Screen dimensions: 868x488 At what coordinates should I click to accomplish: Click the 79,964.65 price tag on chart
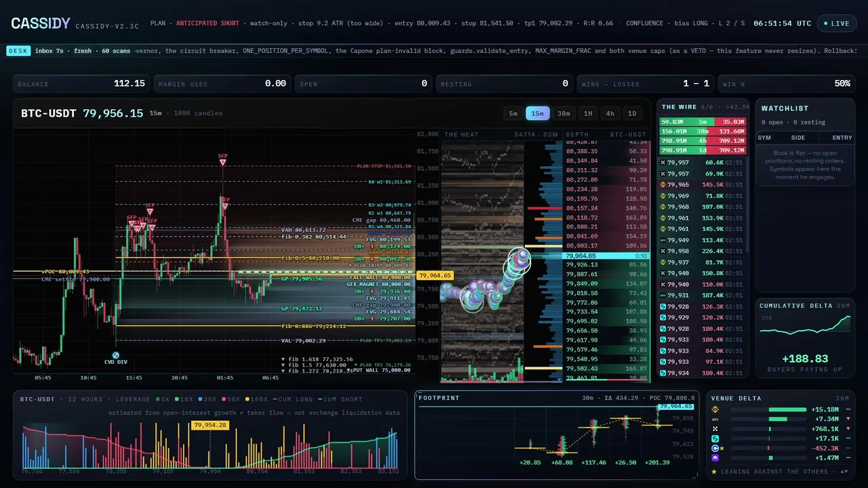coord(435,275)
